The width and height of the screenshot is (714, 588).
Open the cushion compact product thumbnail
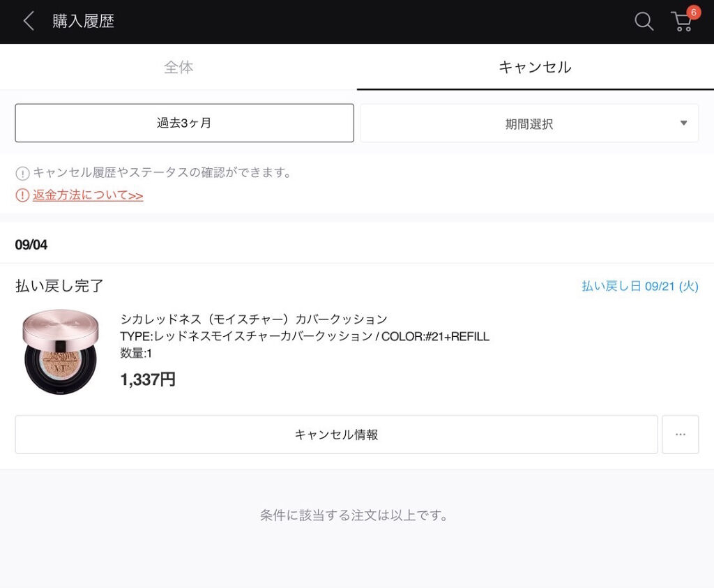click(x=61, y=352)
